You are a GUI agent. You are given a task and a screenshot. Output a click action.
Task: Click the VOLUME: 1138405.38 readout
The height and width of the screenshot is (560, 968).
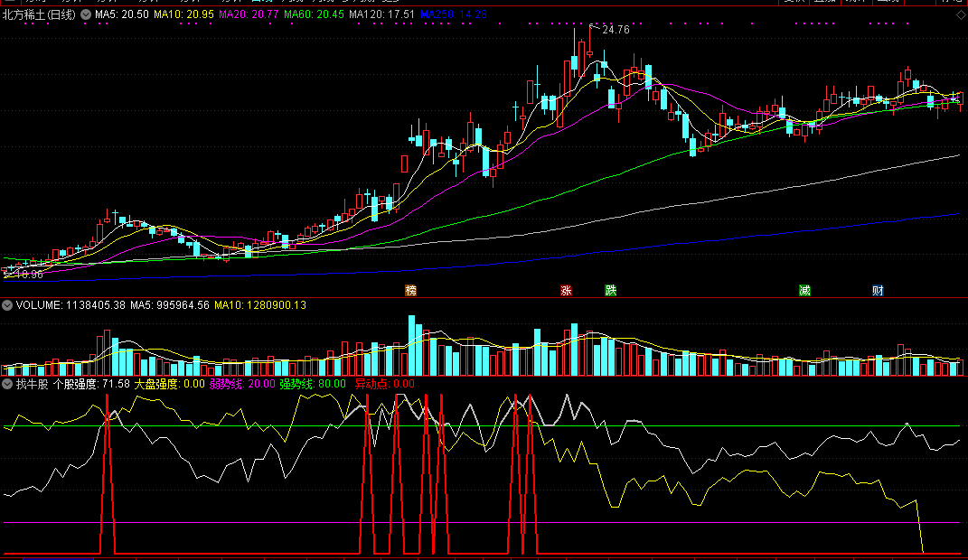coord(70,305)
